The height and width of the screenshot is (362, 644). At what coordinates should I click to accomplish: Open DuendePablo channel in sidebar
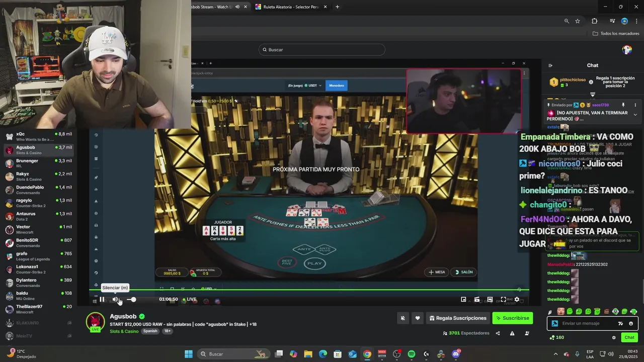click(x=38, y=190)
